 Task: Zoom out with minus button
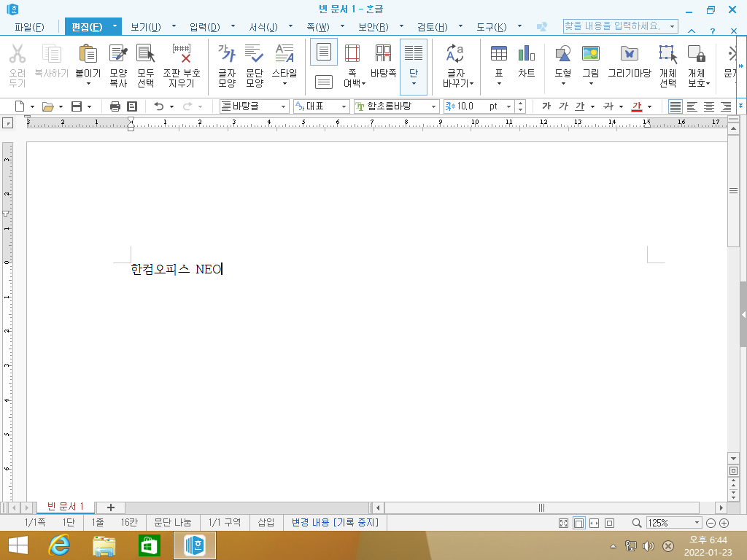click(x=711, y=523)
